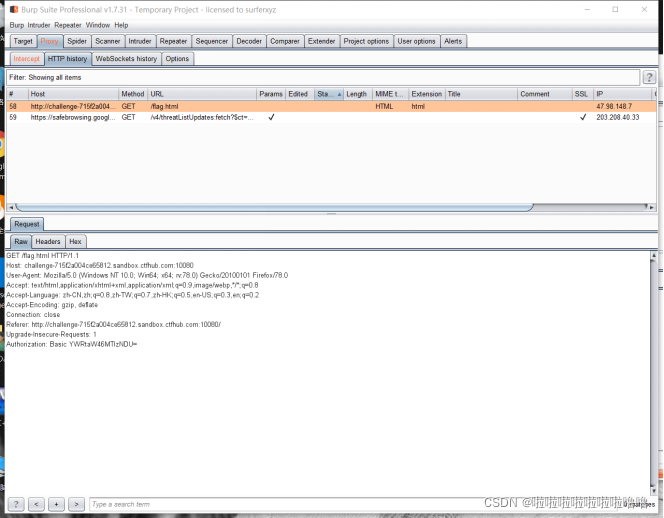Image resolution: width=664 pixels, height=518 pixels.
Task: Click the GET /flag.html HTTP/1.1 line
Action: coord(42,255)
